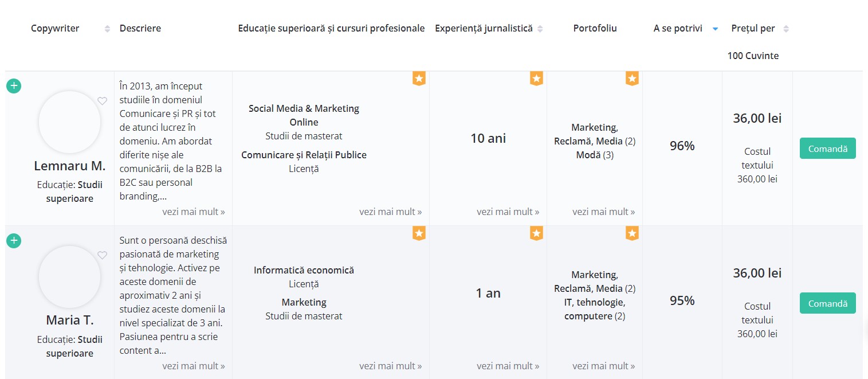Click star badge in Lemnaru's portfolio cell

pyautogui.click(x=632, y=79)
